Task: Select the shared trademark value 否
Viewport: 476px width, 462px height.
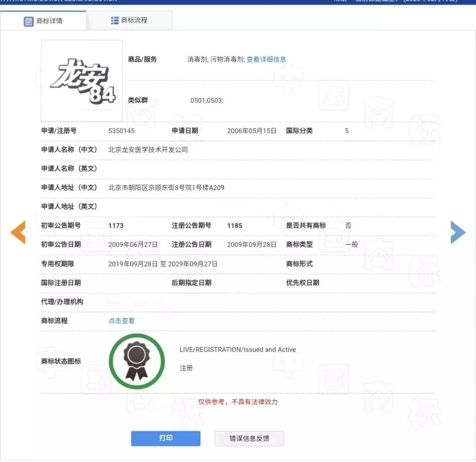Action: [x=348, y=226]
